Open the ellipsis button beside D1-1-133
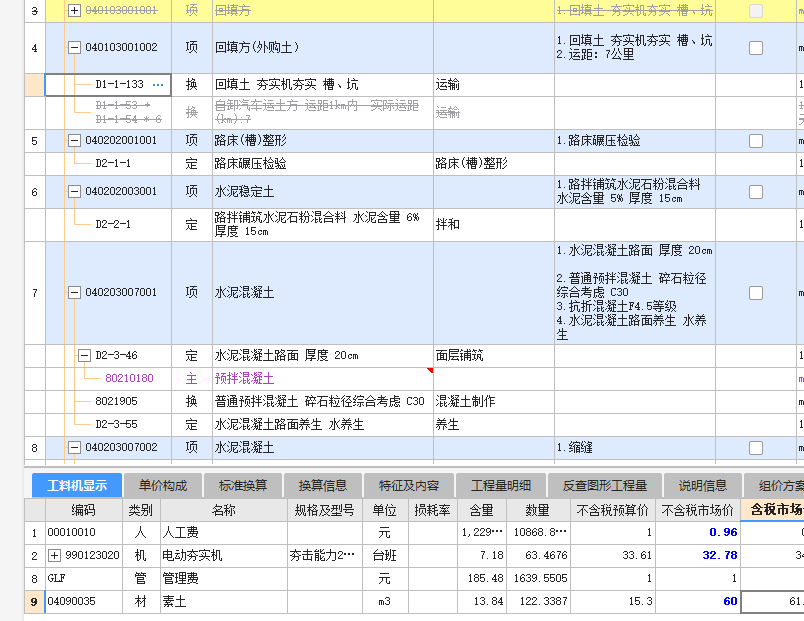 point(158,85)
